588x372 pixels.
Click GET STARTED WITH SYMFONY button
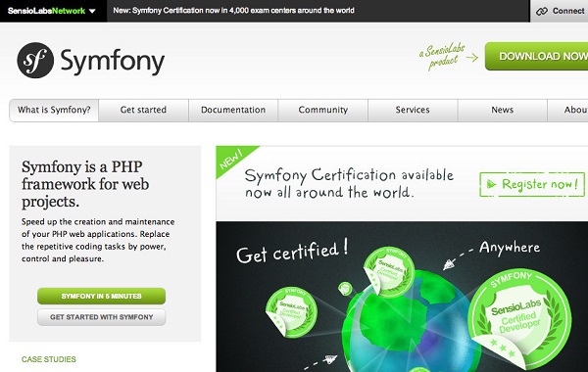[x=101, y=317]
